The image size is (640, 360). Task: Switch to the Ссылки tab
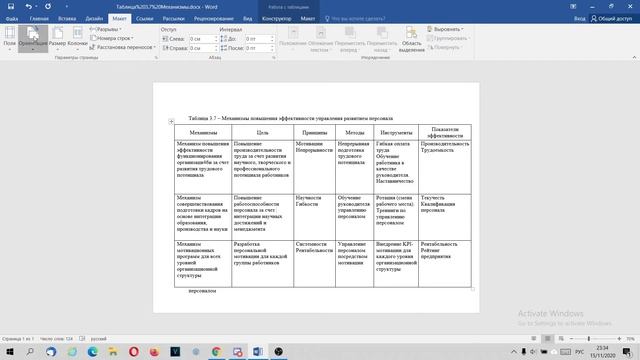pos(144,19)
